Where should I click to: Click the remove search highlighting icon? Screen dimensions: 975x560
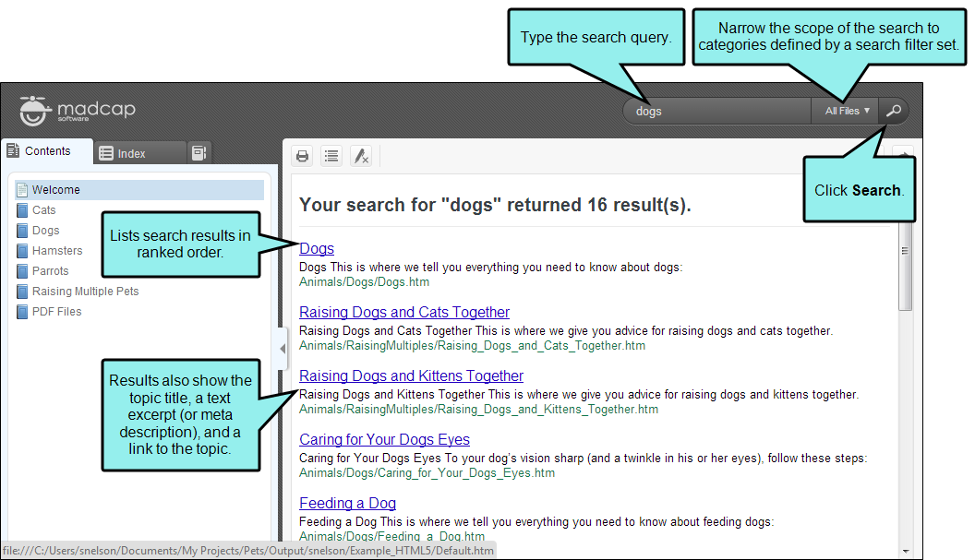point(361,156)
